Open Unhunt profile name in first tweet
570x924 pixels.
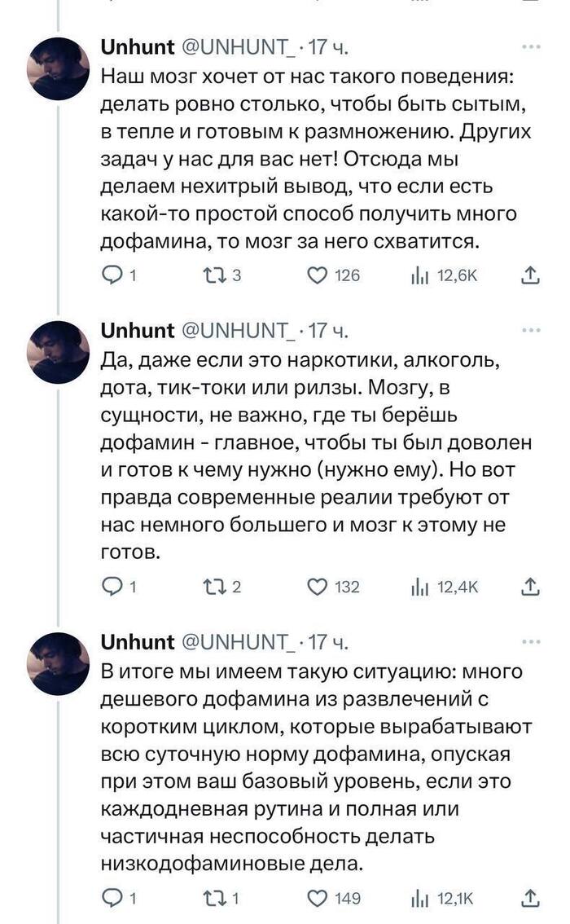137,47
